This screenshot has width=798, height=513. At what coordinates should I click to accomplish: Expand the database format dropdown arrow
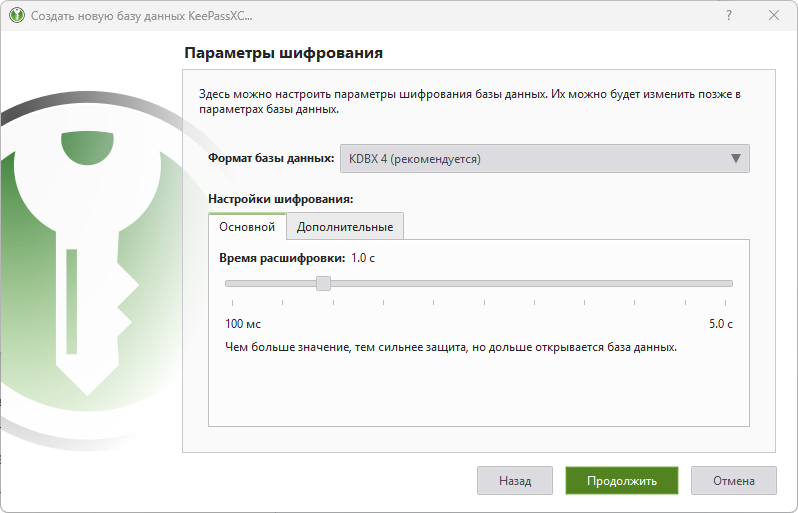pos(736,158)
